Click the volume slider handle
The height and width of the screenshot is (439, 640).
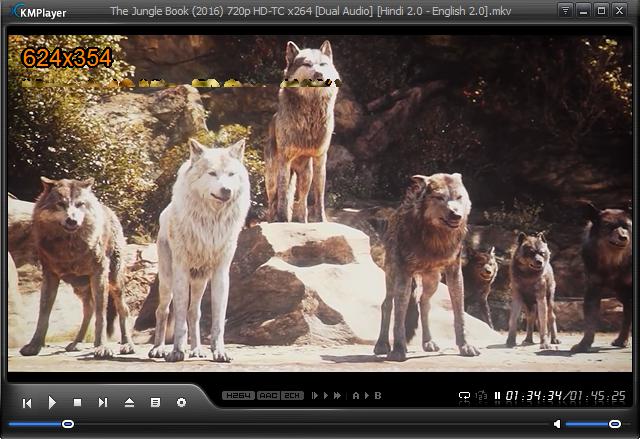(615, 424)
